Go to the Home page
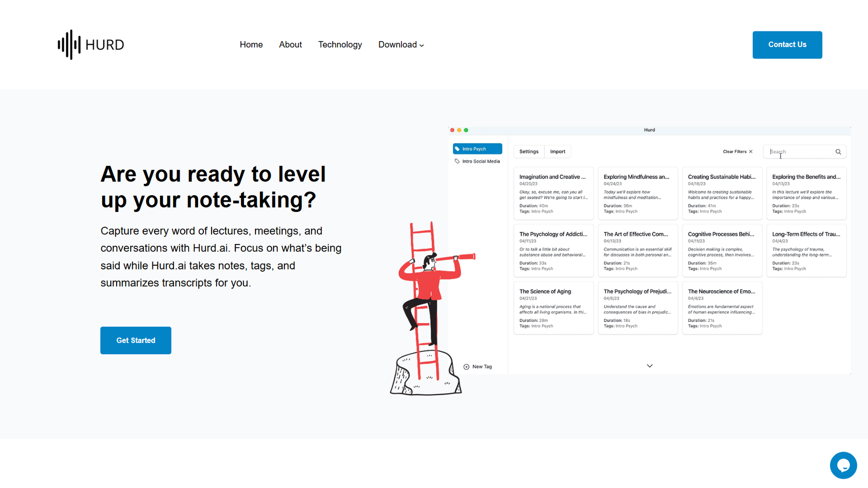 tap(251, 44)
